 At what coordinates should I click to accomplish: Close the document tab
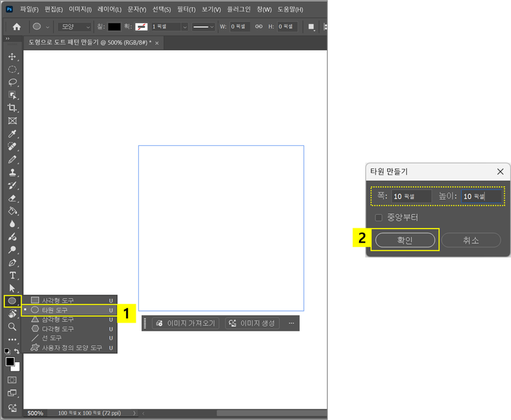point(157,43)
